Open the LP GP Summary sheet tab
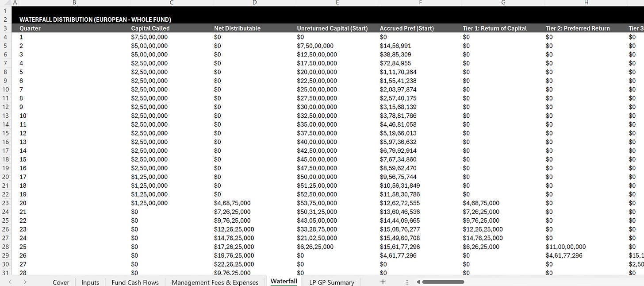The image size is (644, 286). 332,282
